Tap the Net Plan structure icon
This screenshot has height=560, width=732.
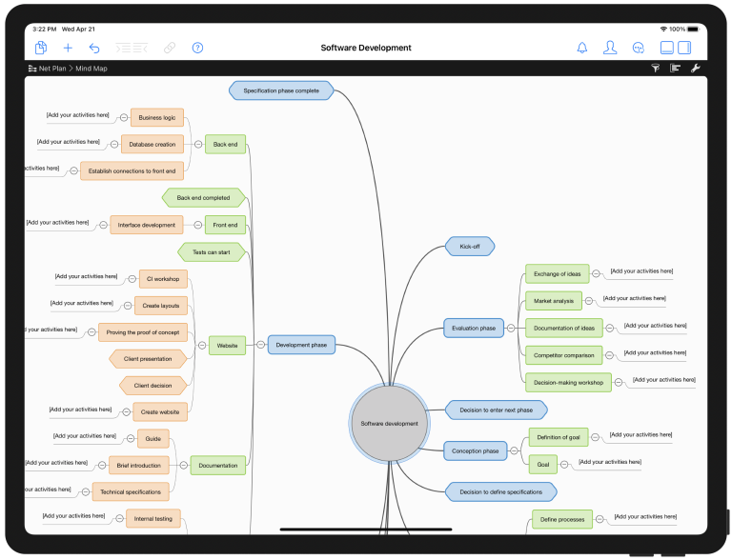pos(32,69)
